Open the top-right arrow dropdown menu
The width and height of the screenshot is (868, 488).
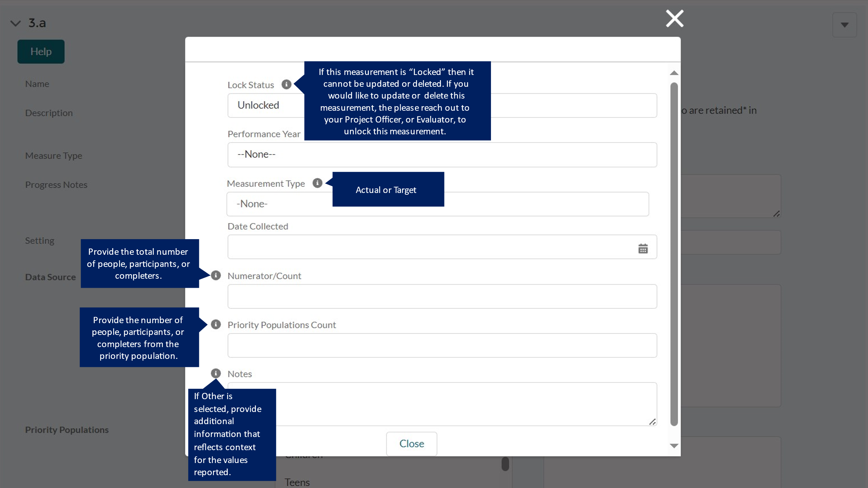[844, 25]
